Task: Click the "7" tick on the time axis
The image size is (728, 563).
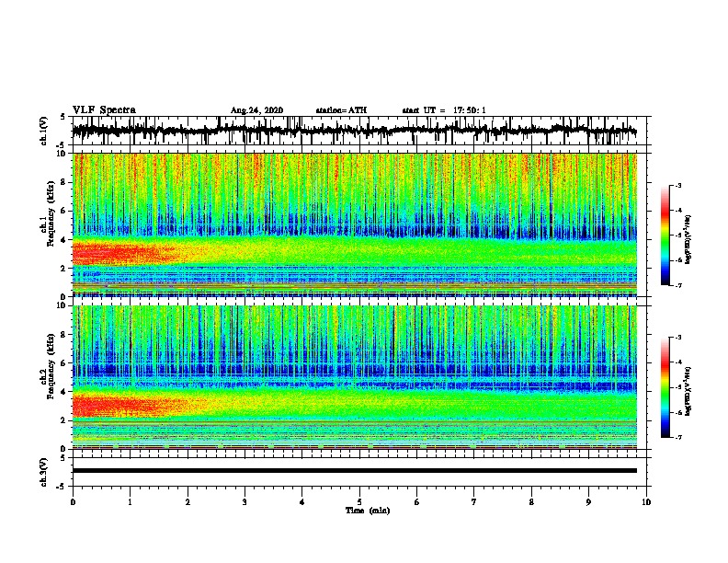Action: 474,502
